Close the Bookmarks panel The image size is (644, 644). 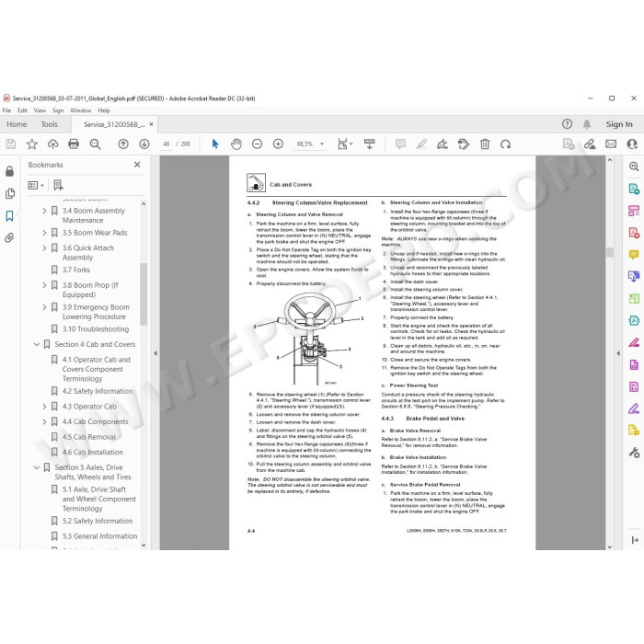click(137, 165)
